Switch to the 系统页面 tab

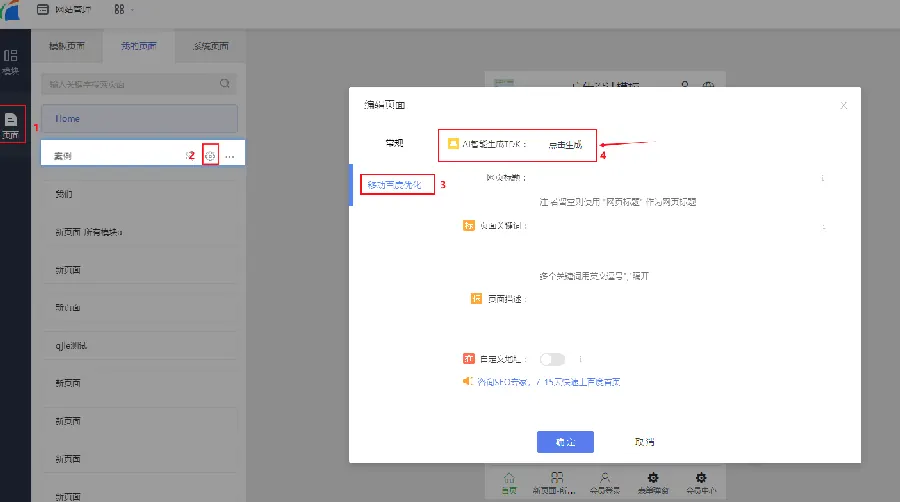[x=211, y=46]
